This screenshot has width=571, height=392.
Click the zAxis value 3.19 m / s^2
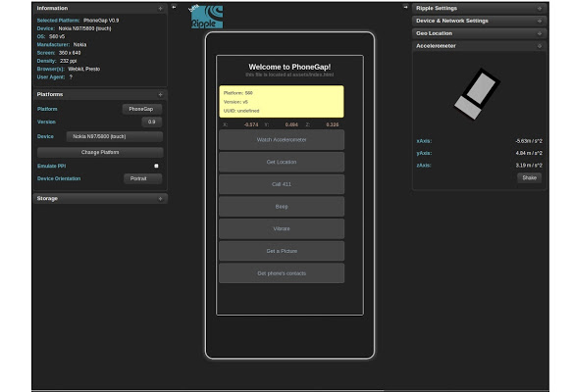[529, 165]
